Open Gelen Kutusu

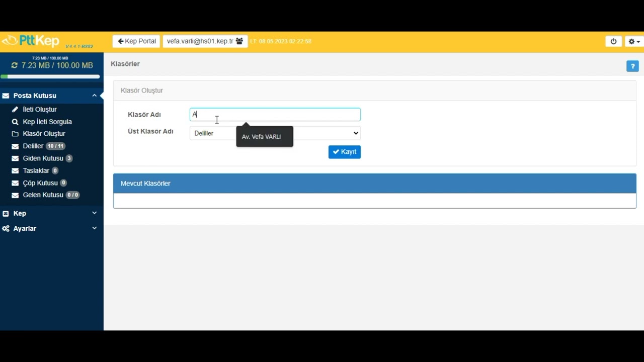tap(43, 195)
